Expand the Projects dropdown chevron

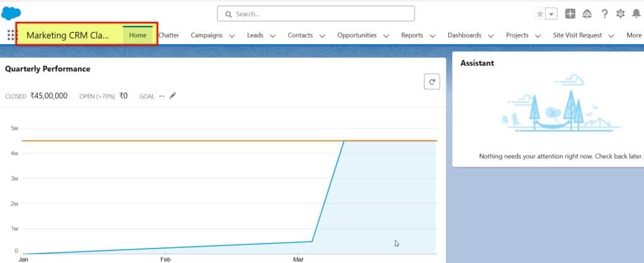pyautogui.click(x=538, y=36)
